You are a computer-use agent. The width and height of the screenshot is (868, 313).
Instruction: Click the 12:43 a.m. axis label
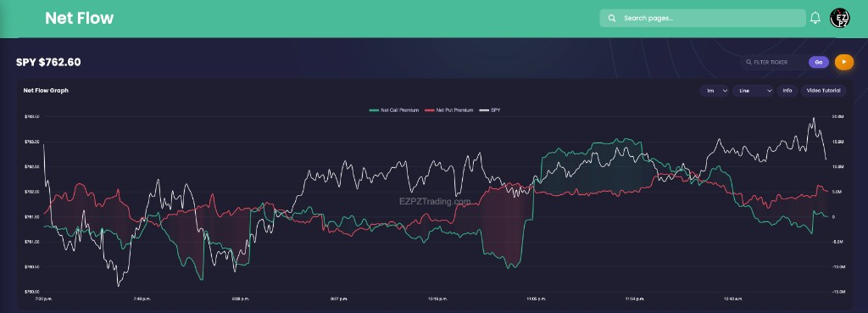[733, 299]
